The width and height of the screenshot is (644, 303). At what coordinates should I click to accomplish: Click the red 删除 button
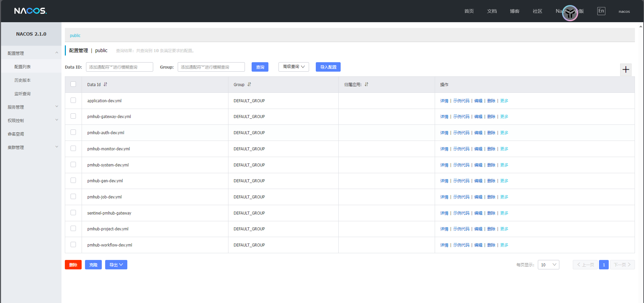click(x=73, y=265)
